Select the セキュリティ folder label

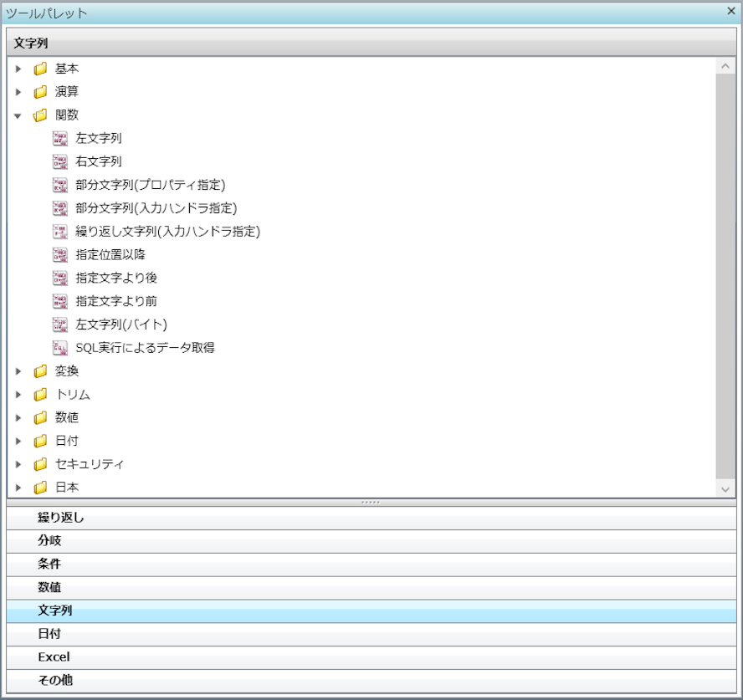(x=90, y=464)
